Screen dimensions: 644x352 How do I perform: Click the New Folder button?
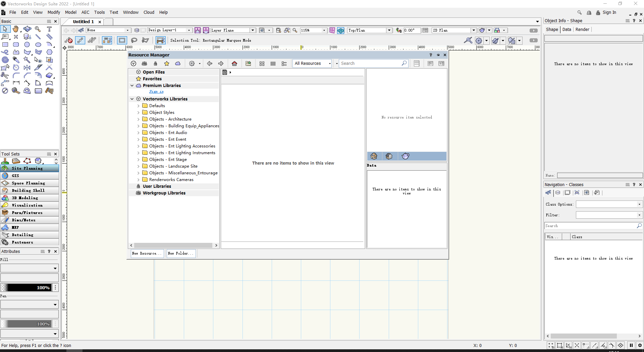coord(181,254)
